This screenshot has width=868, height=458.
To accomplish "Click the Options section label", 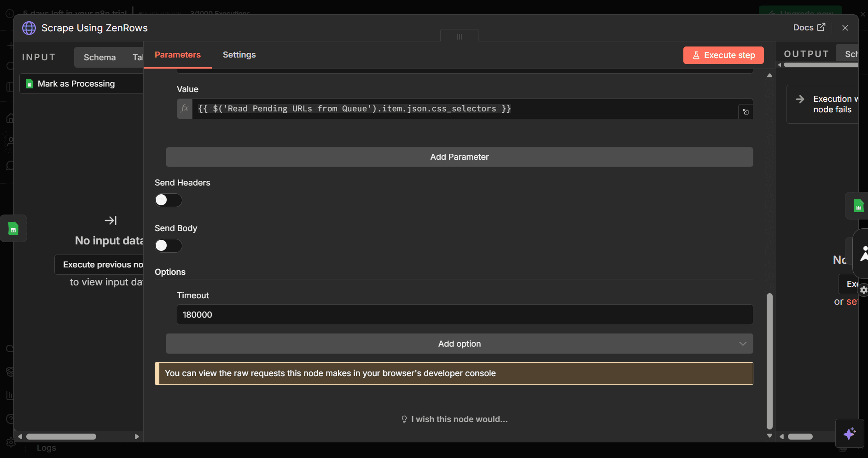I will pyautogui.click(x=170, y=272).
